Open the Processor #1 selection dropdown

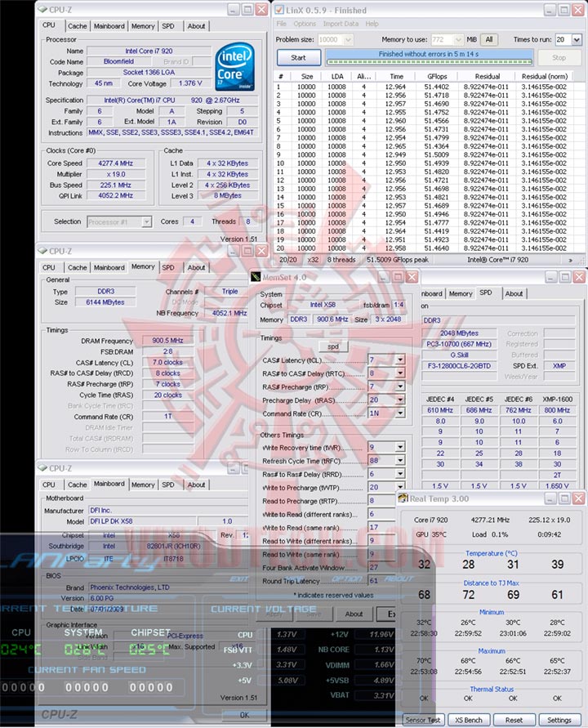[147, 222]
